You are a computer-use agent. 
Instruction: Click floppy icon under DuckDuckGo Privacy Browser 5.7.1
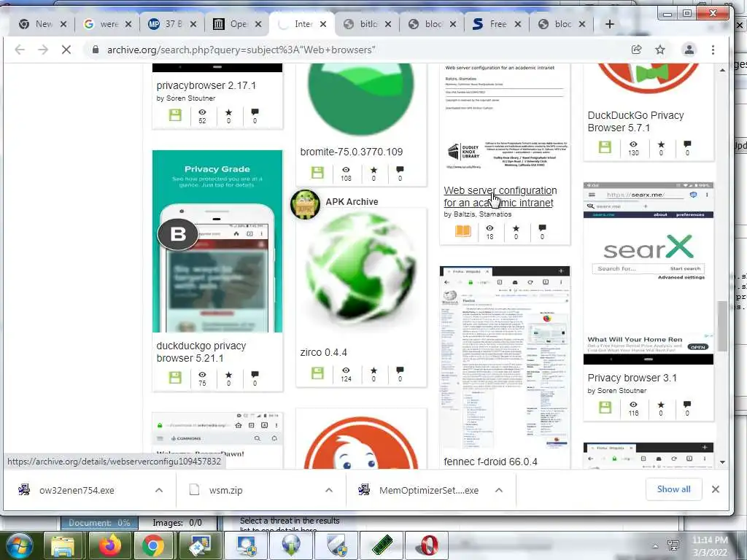[x=605, y=147]
